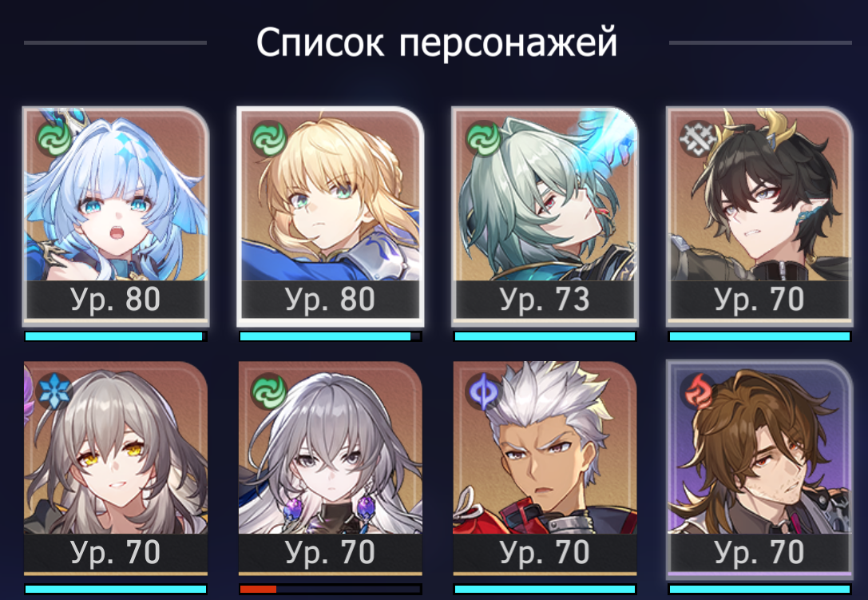The height and width of the screenshot is (600, 868).
Task: Click the low red health bar
Action: coord(330,589)
